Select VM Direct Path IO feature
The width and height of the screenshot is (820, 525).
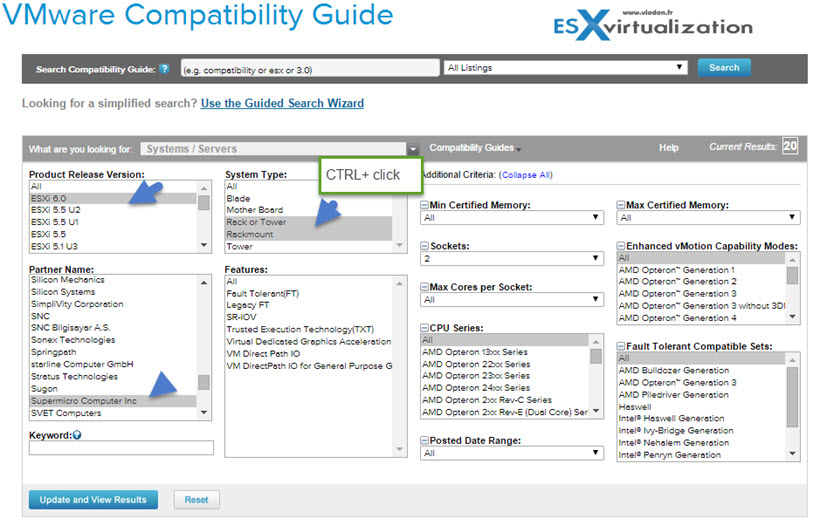(309, 353)
